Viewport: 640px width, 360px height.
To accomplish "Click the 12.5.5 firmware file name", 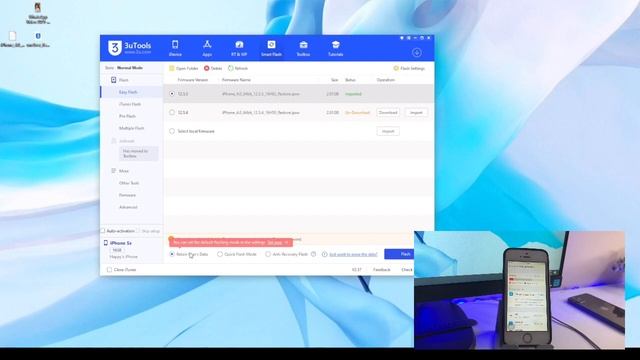I will [260, 94].
